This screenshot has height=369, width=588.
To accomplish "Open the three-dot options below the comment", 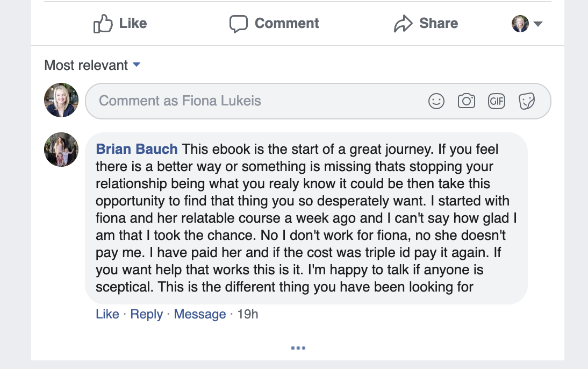I will 298,348.
